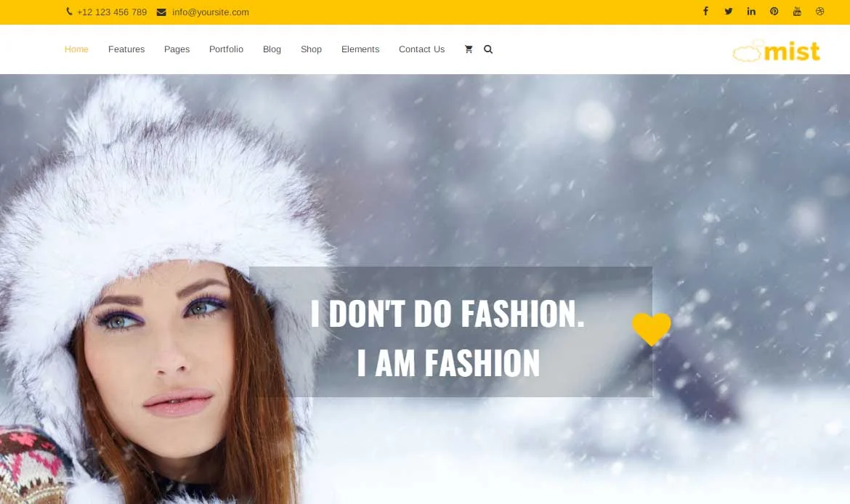Open the Facebook social icon
The height and width of the screenshot is (504, 850).
tap(705, 12)
